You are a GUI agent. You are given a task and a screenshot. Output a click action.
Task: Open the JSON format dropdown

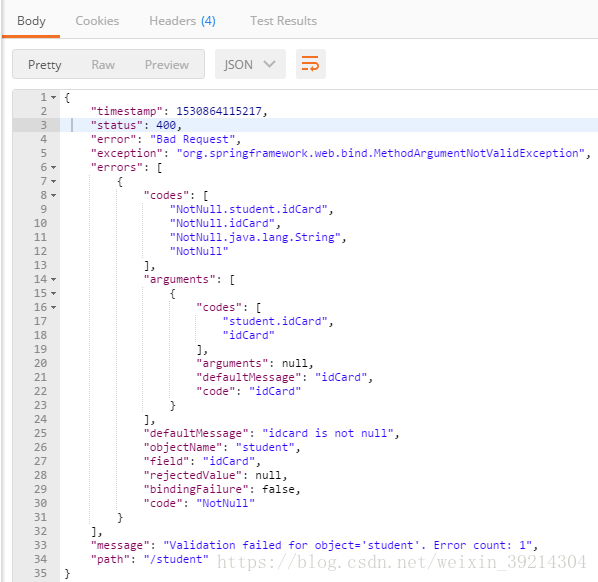(250, 64)
